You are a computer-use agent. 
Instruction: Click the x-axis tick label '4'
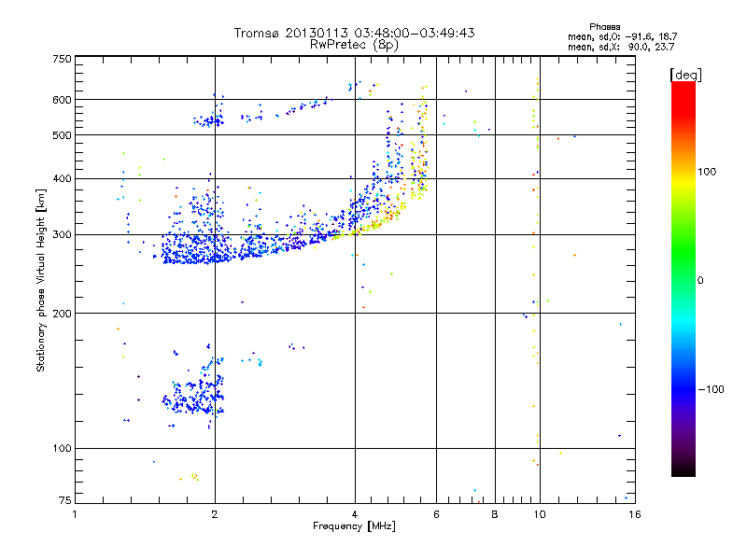pos(355,514)
